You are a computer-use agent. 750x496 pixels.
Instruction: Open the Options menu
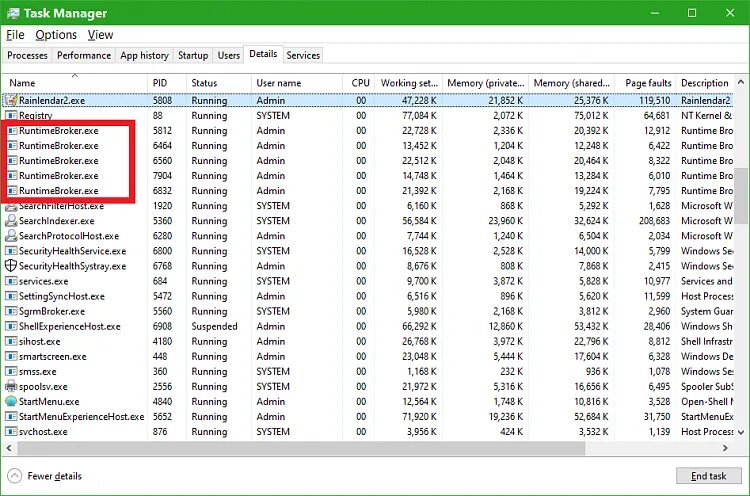[x=56, y=35]
